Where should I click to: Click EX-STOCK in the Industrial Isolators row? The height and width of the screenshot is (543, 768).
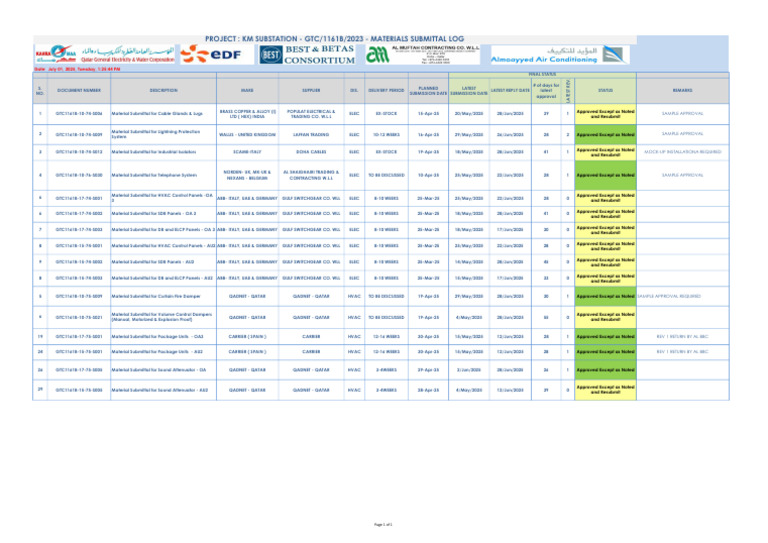tap(386, 152)
